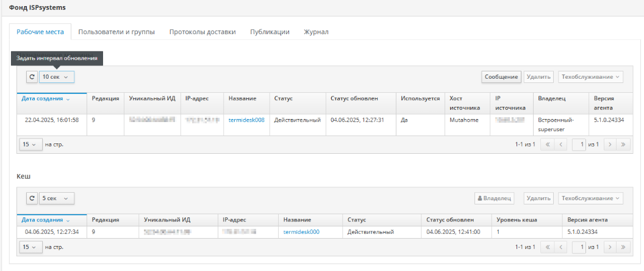Open the 10 сек refresh interval dropdown
644x271 pixels.
click(x=57, y=77)
